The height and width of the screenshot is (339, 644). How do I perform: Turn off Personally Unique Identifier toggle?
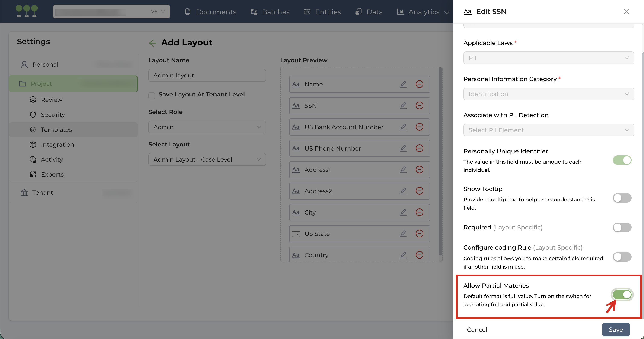point(622,160)
